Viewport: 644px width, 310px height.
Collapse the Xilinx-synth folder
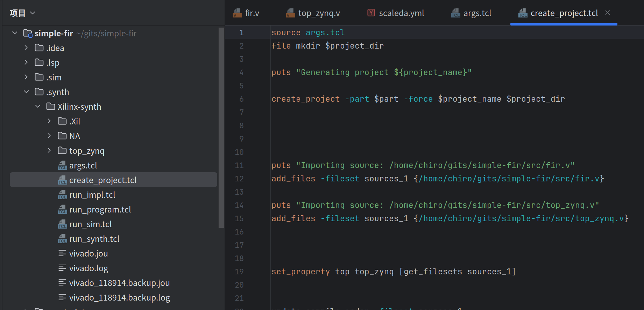point(38,107)
